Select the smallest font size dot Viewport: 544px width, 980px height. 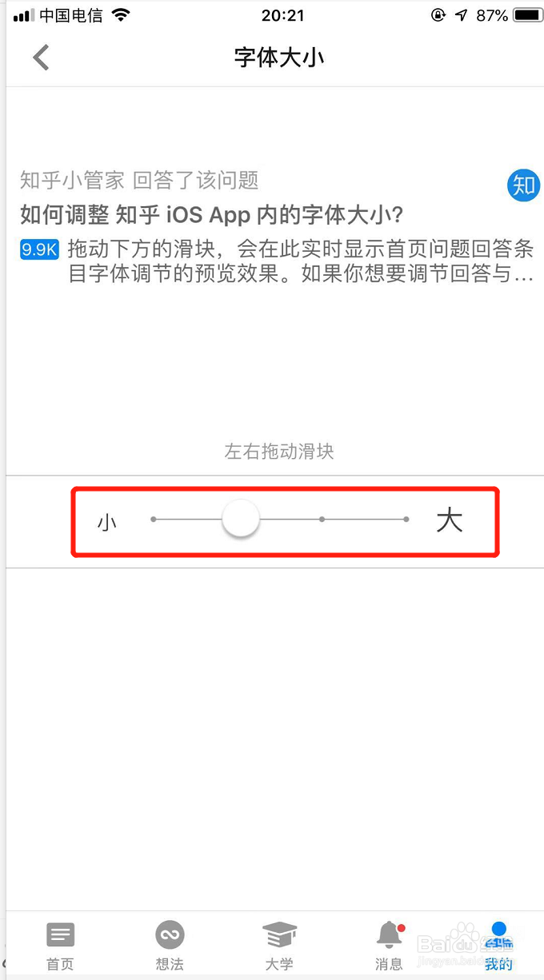[x=154, y=520]
